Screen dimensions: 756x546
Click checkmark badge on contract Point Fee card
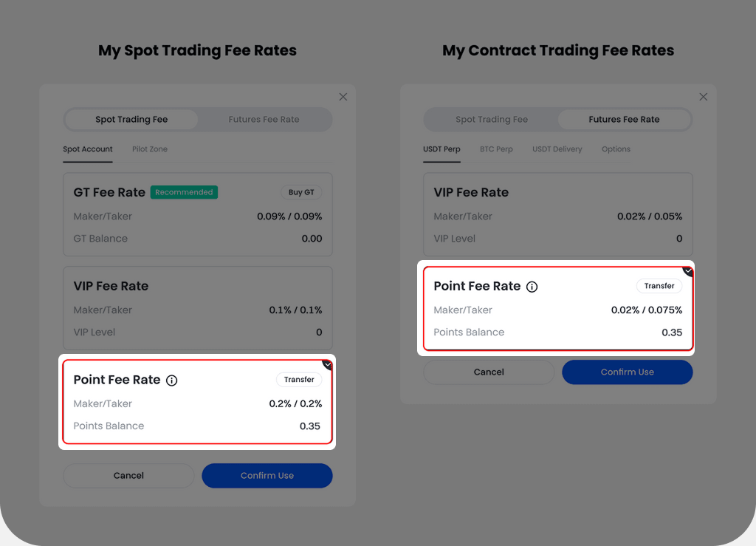coord(687,270)
